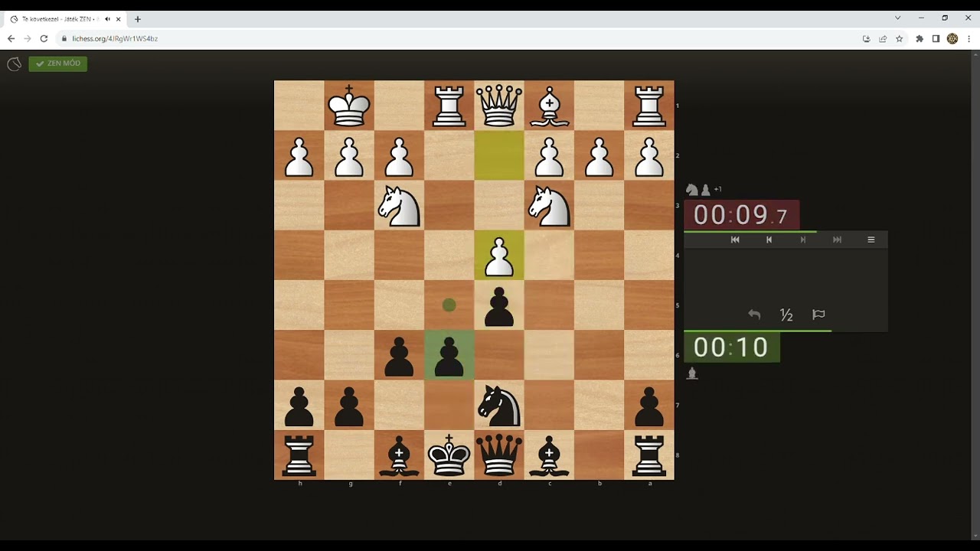Select the black queen on d8

[499, 455]
